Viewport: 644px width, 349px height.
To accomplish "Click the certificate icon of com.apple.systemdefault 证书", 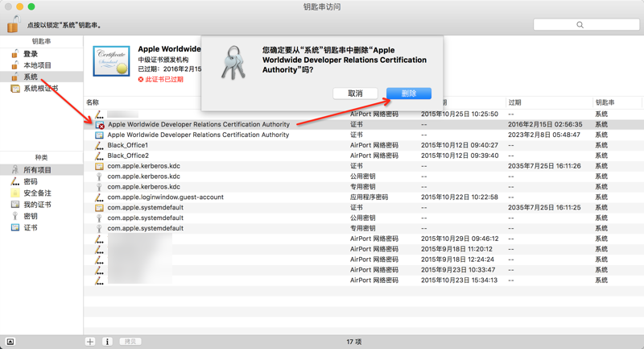I will point(99,208).
